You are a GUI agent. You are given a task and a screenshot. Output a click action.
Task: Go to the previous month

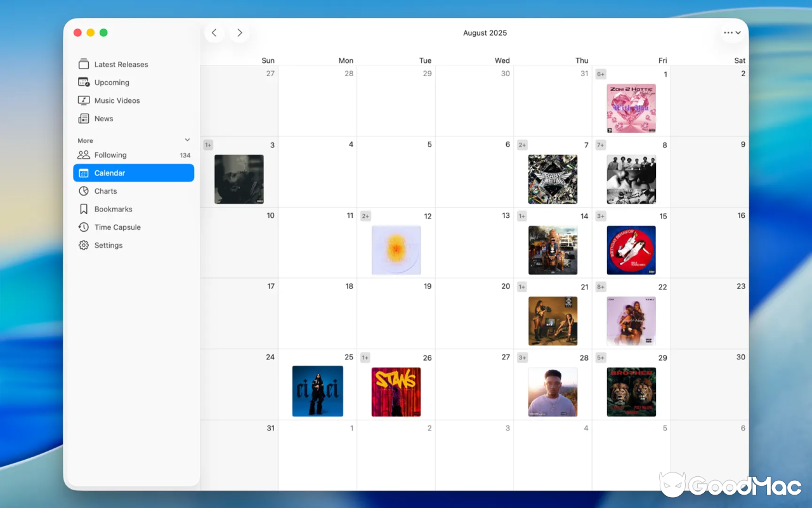(214, 33)
